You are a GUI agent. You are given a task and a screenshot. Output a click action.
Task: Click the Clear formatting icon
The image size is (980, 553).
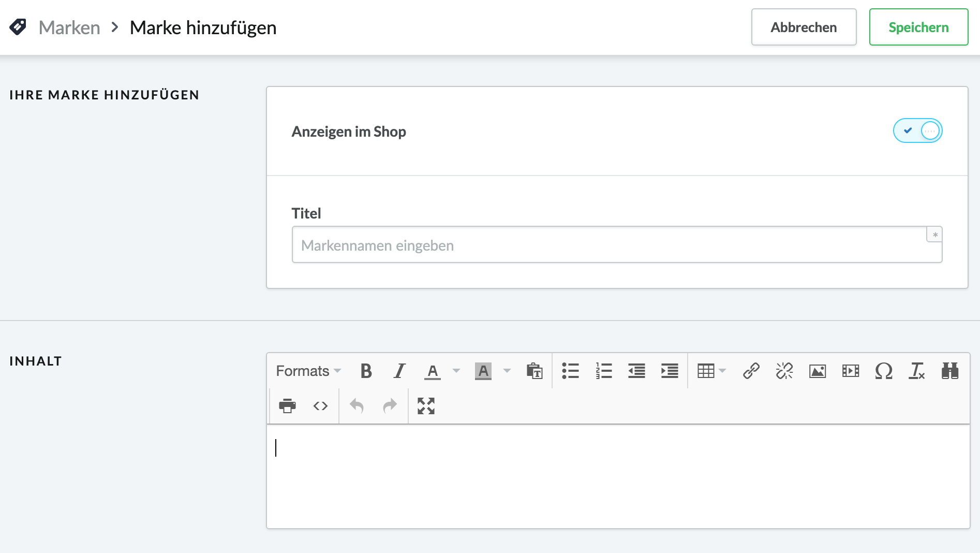(x=916, y=371)
